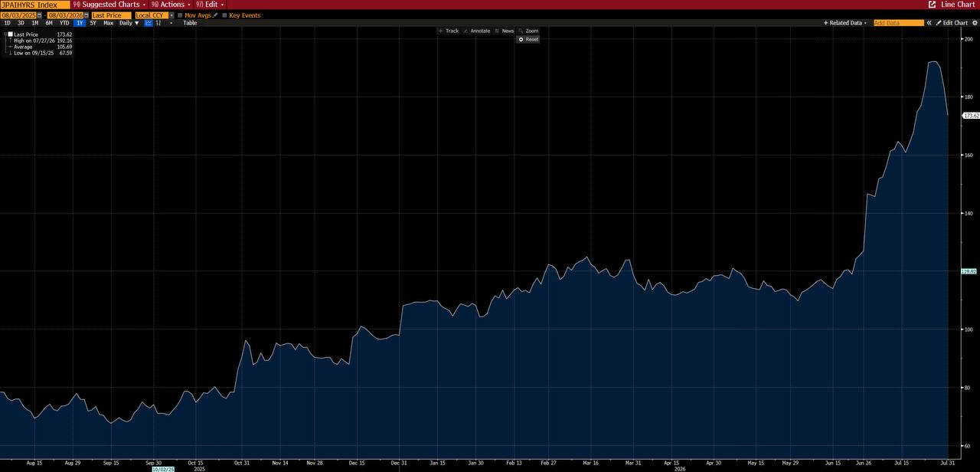Click the 10/02/25 date marker on axis
This screenshot has width=980, height=472.
(163, 469)
